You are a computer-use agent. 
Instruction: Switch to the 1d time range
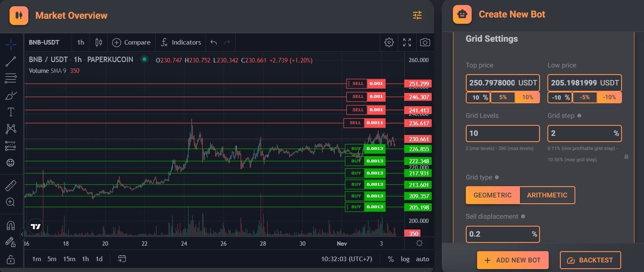99,259
